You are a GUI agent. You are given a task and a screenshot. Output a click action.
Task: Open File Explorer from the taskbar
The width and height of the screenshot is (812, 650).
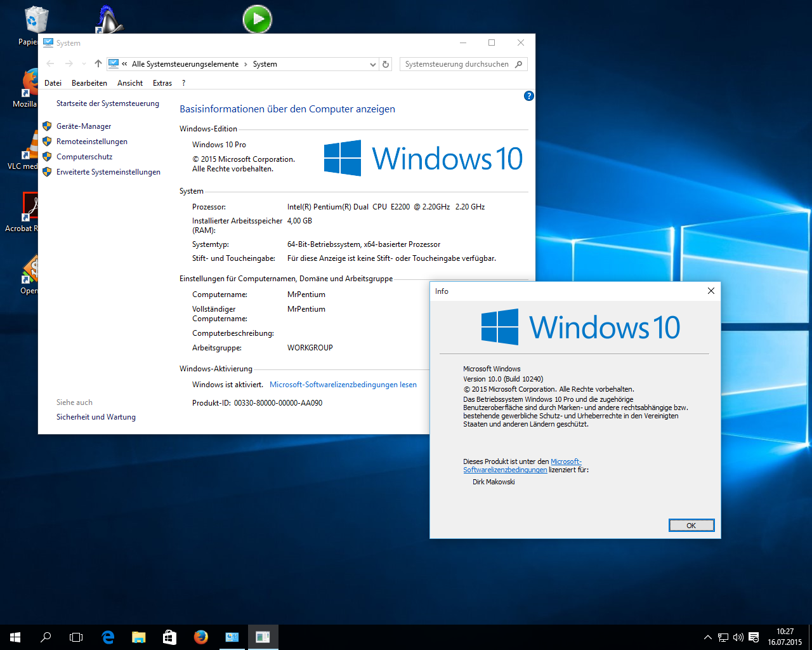coord(138,637)
